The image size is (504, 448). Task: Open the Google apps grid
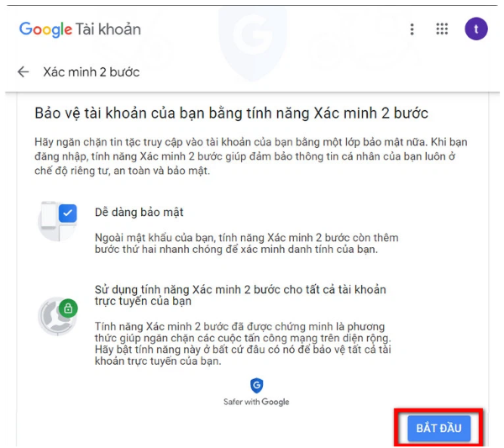pos(442,29)
